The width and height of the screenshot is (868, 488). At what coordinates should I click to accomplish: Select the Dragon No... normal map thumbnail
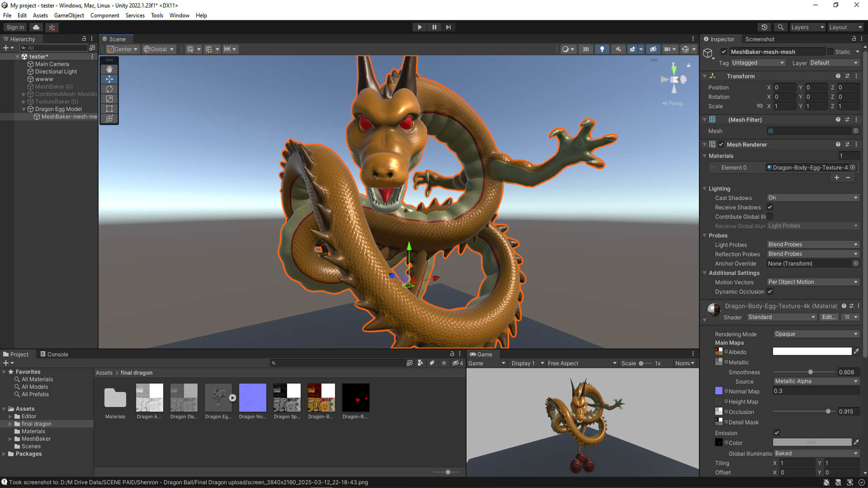tap(252, 398)
